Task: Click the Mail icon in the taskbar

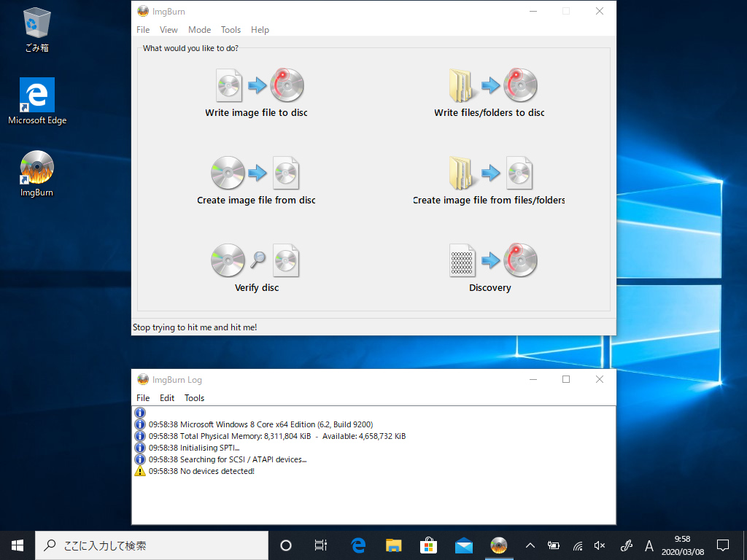Action: (463, 545)
